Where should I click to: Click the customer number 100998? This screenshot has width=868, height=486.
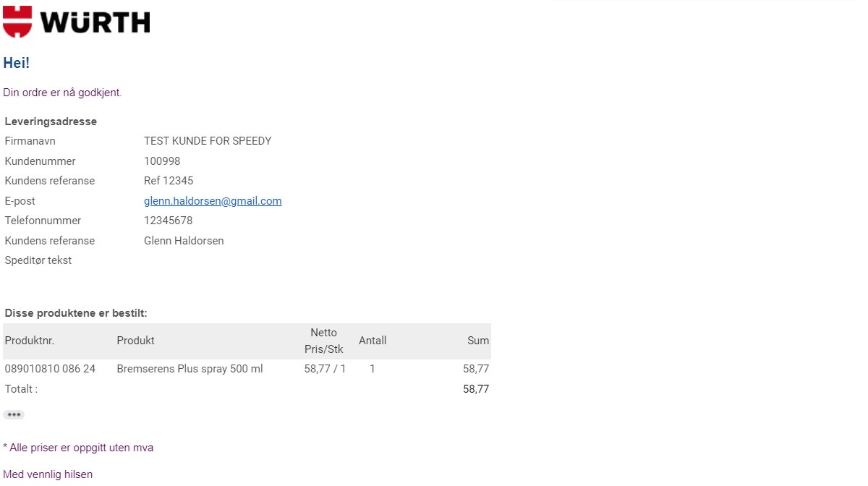[162, 161]
